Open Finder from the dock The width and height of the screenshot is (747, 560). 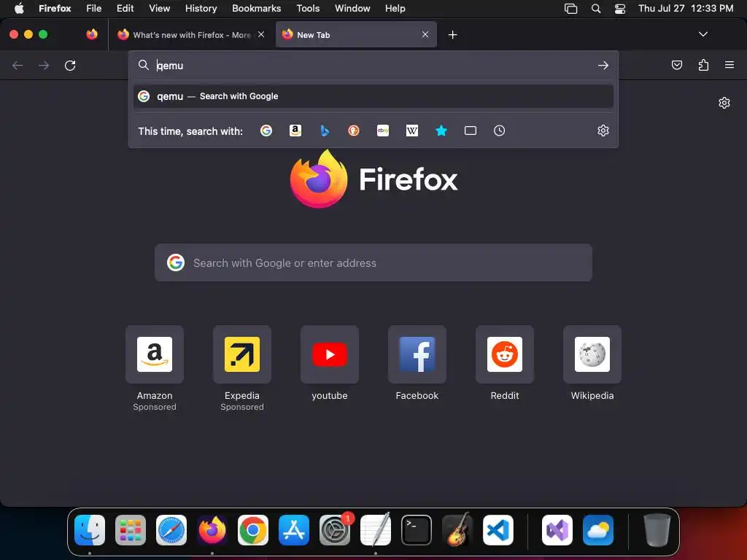[x=90, y=530]
